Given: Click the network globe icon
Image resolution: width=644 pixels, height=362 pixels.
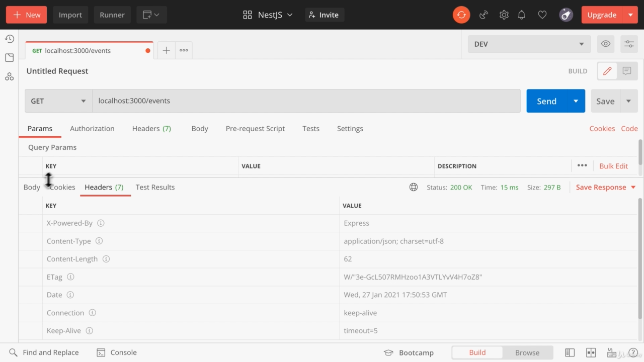Looking at the screenshot, I should [414, 187].
